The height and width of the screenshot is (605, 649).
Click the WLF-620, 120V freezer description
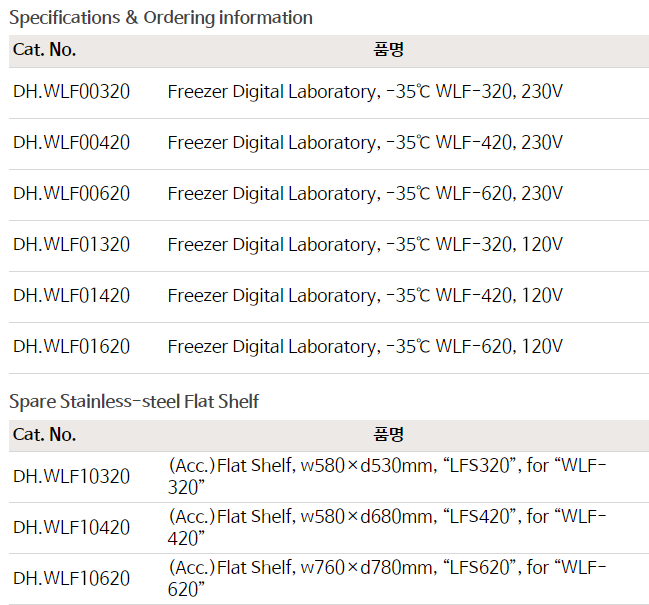pos(365,347)
